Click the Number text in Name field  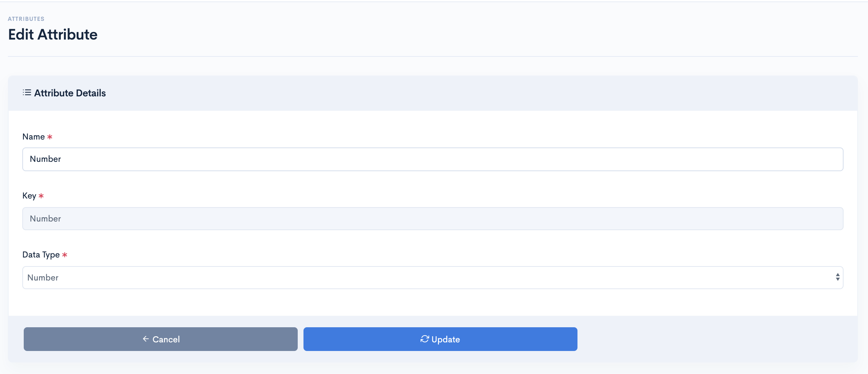[45, 159]
